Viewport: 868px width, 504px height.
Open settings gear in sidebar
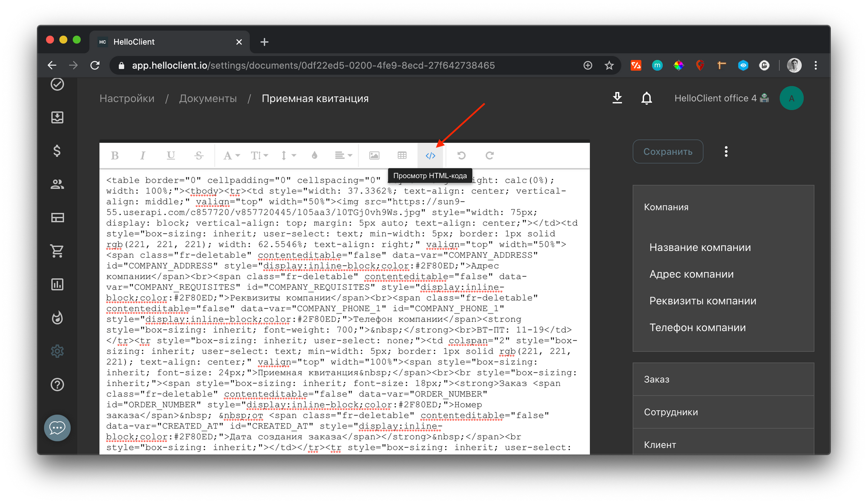tap(57, 351)
